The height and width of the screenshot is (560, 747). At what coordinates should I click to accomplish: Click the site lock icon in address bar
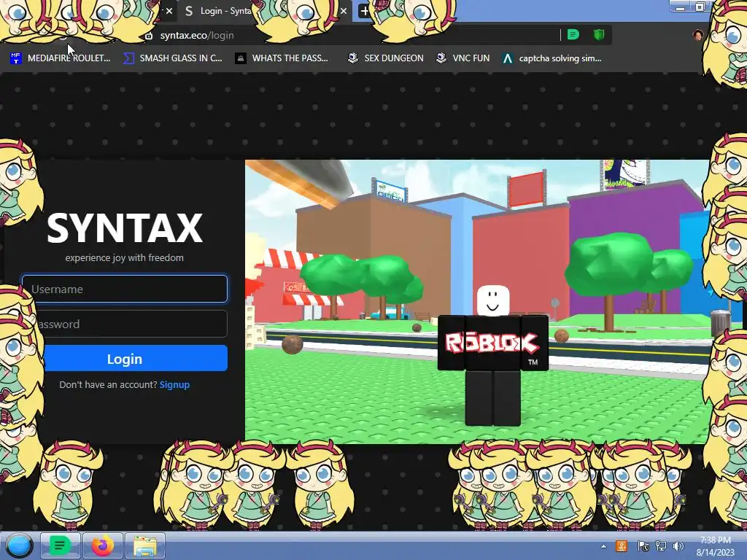click(149, 36)
